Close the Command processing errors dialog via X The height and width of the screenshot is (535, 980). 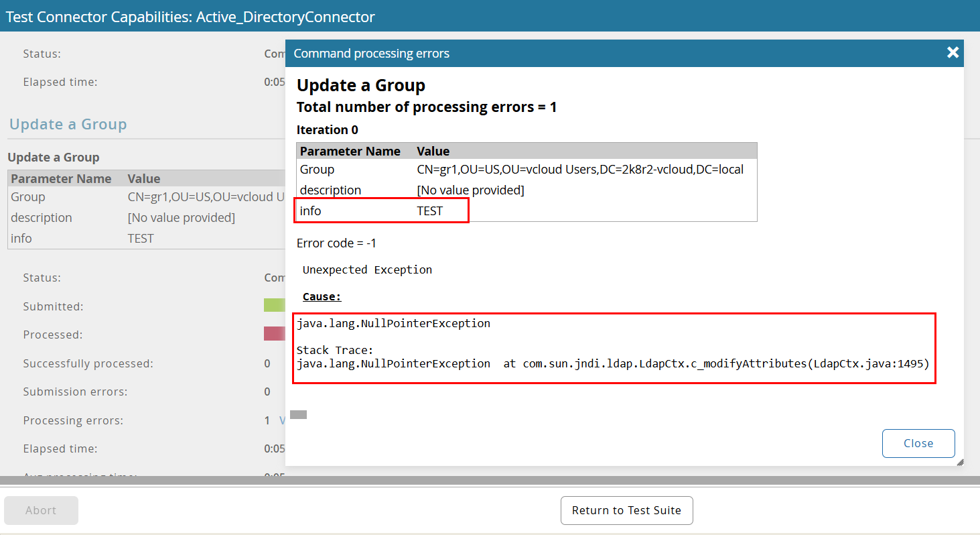[x=953, y=52]
